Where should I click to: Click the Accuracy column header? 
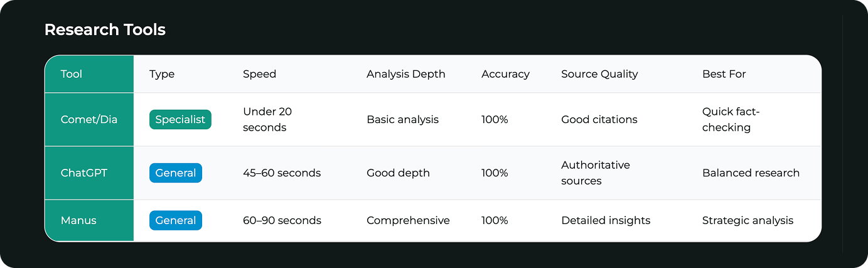[x=505, y=74]
